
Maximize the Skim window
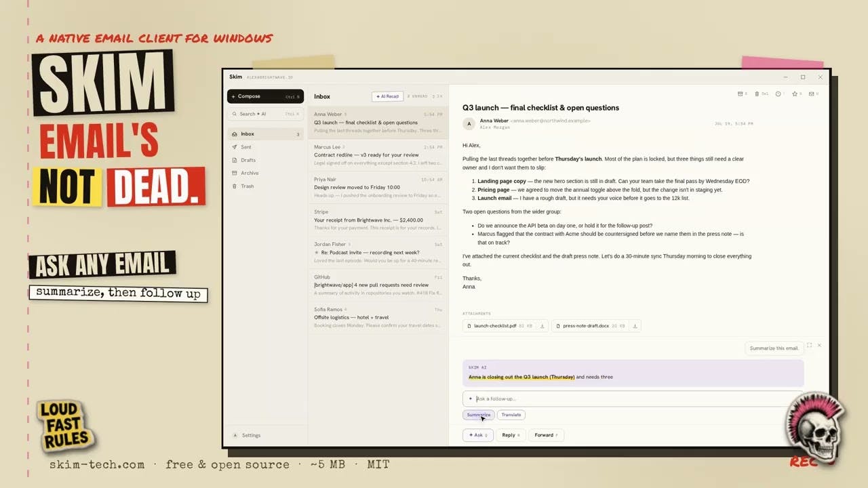click(x=803, y=77)
